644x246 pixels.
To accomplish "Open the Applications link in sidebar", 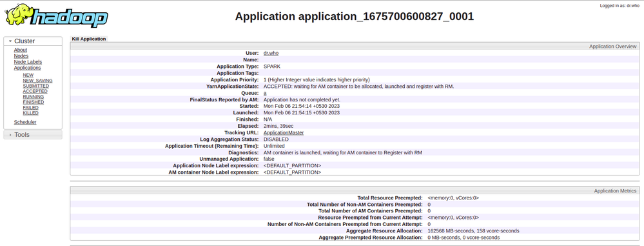I will 27,68.
